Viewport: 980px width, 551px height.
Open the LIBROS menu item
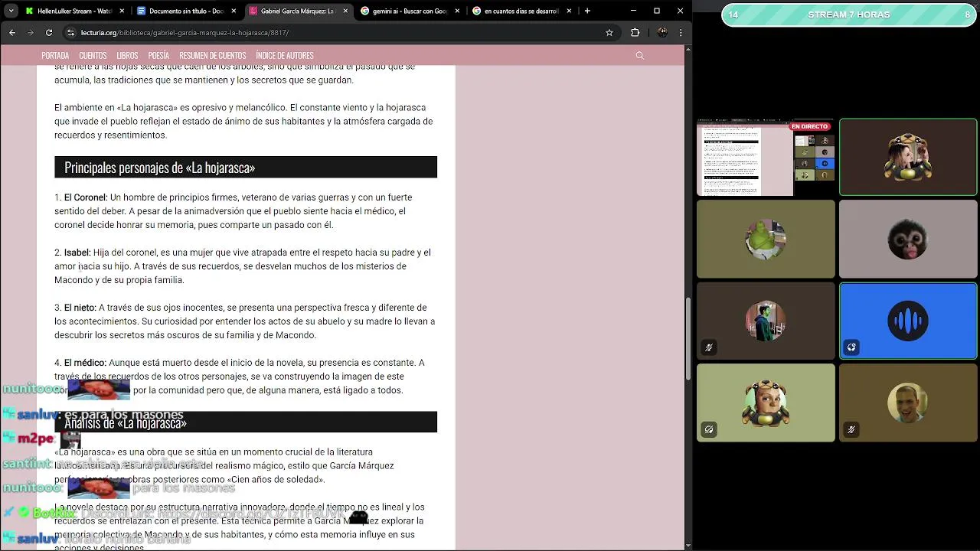[x=127, y=56]
